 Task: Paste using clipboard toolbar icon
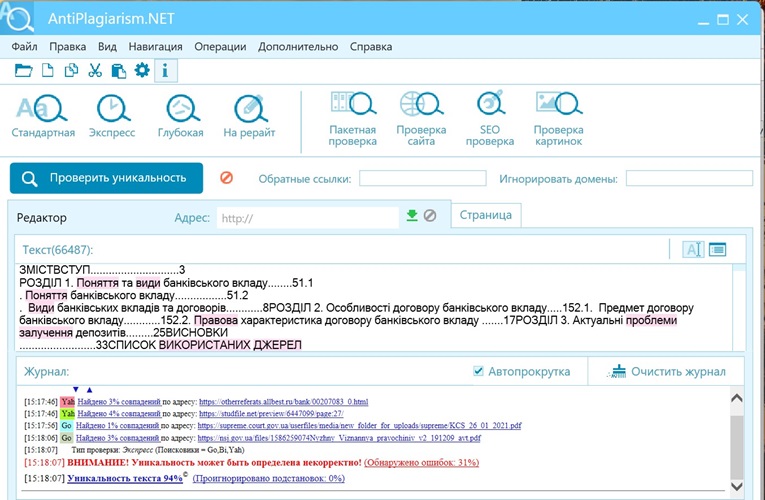tap(119, 71)
